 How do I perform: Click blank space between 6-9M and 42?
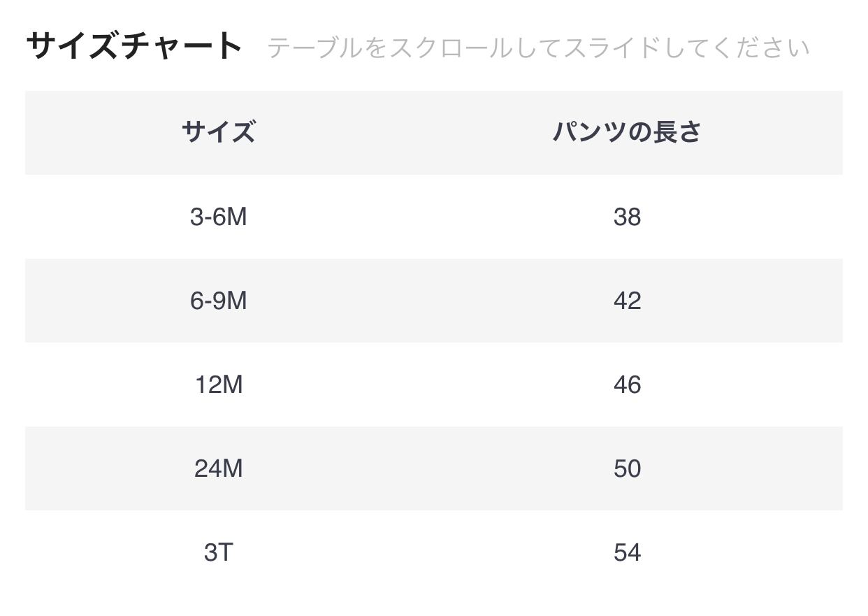(x=423, y=301)
